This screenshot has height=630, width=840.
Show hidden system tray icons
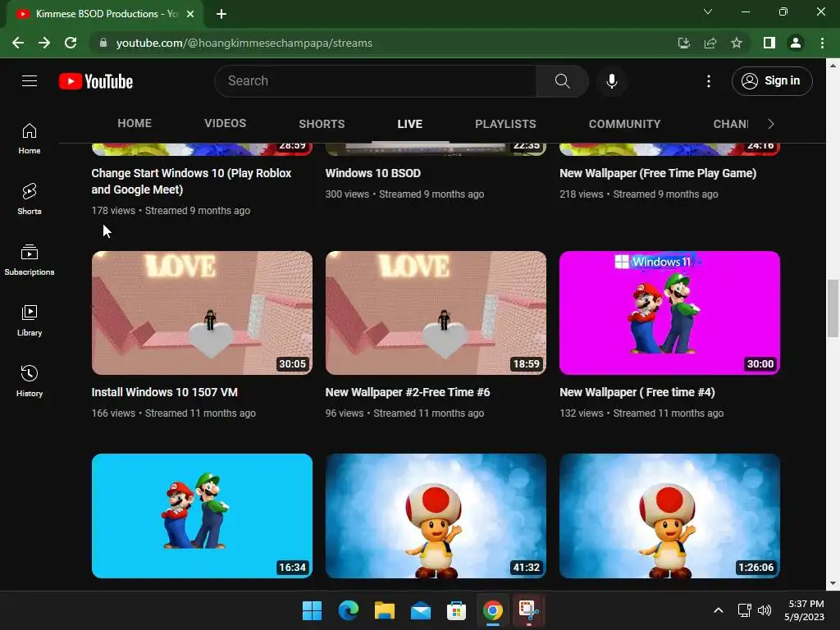coord(719,610)
